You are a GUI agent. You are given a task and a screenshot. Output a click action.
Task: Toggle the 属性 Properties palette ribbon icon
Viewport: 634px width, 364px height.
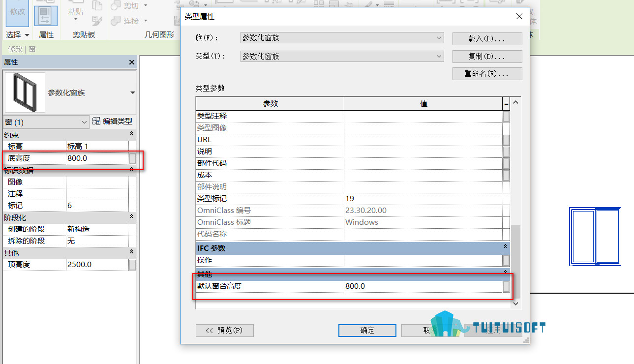pyautogui.click(x=46, y=16)
